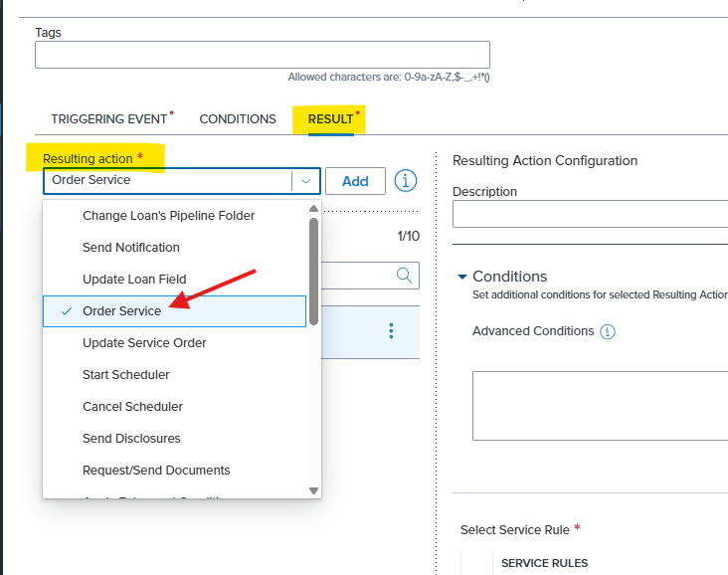Click the Select Service Rule label

515,530
